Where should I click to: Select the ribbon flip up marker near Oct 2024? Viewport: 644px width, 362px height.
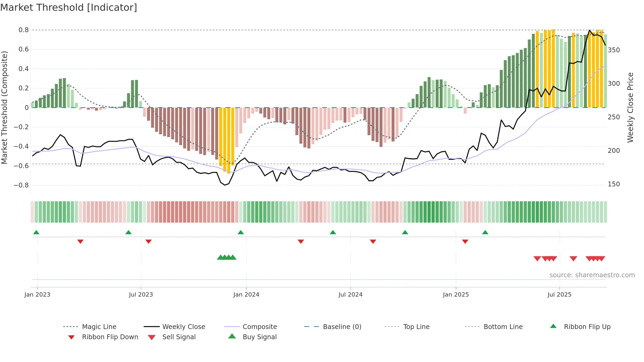pyautogui.click(x=405, y=232)
